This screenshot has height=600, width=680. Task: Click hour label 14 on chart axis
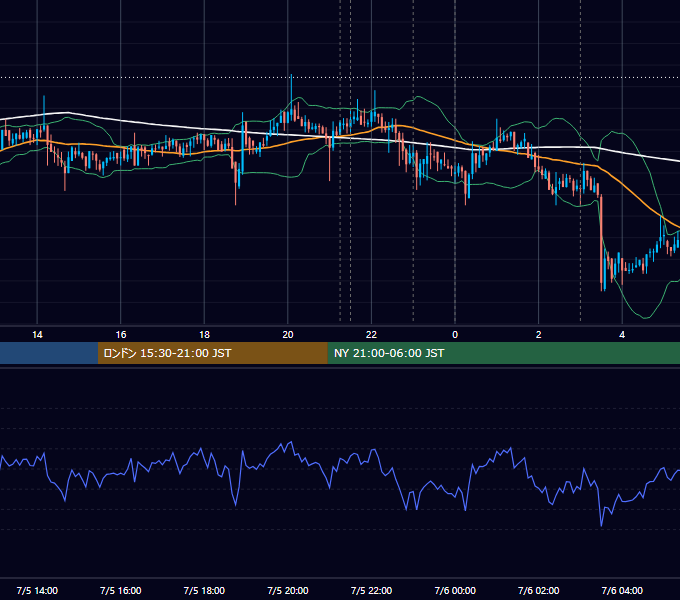click(37, 335)
